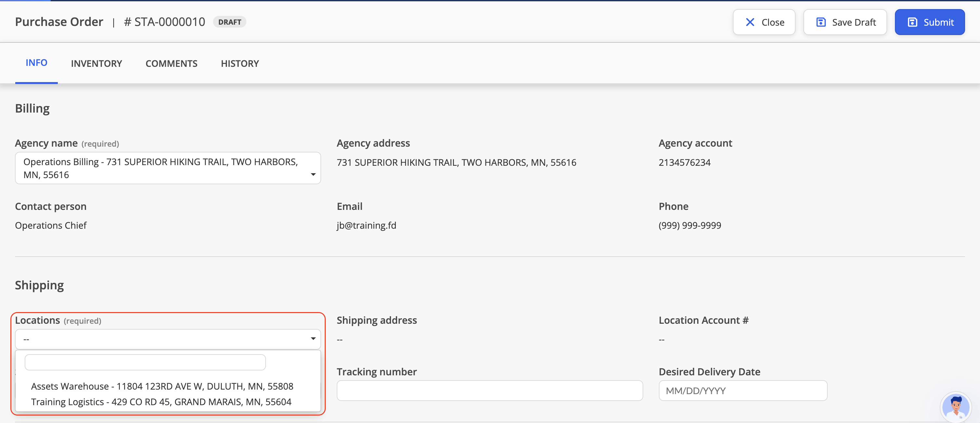Image resolution: width=980 pixels, height=423 pixels.
Task: Open the Agency name select box
Action: (168, 168)
